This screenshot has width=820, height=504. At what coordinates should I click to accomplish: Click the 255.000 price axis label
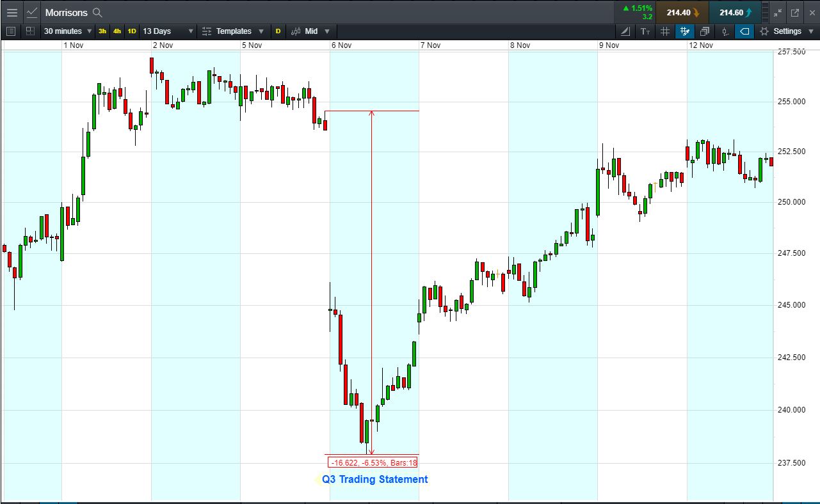791,102
